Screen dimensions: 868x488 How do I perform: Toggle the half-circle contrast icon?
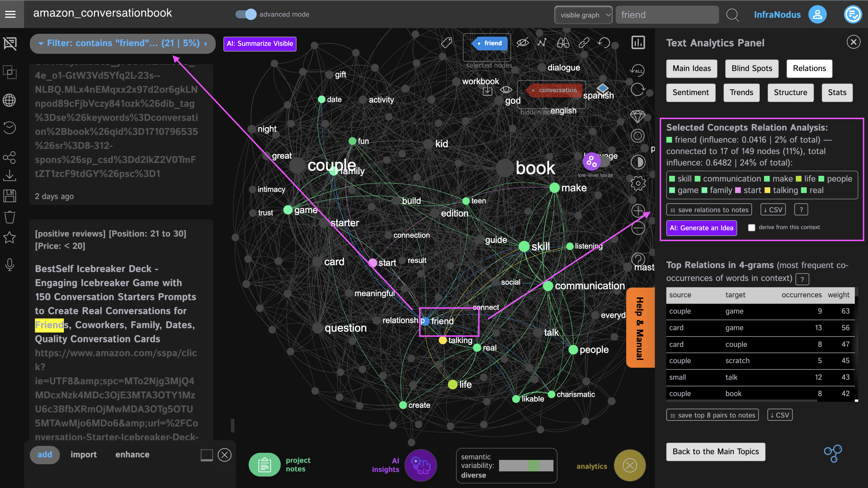coord(637,162)
